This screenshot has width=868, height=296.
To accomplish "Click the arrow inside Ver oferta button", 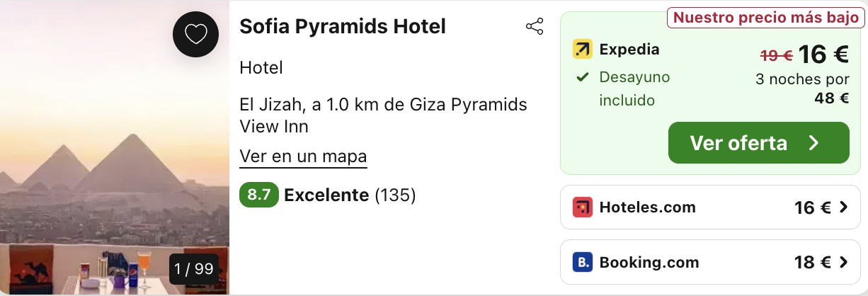I will [814, 143].
